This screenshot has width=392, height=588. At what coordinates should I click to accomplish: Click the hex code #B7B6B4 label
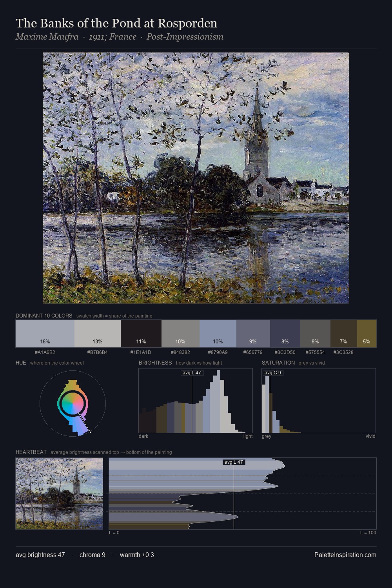[x=98, y=352]
